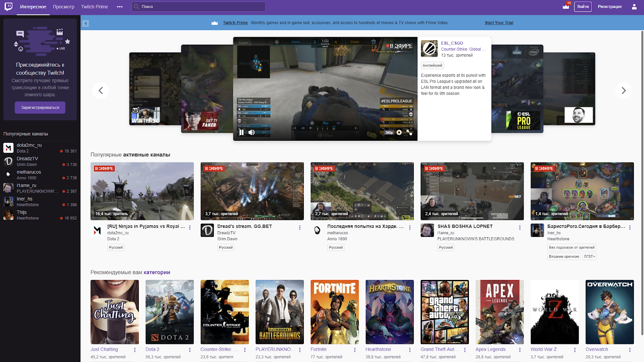Click the Twitch logo home icon
This screenshot has width=644, height=362.
pyautogui.click(x=8, y=6)
